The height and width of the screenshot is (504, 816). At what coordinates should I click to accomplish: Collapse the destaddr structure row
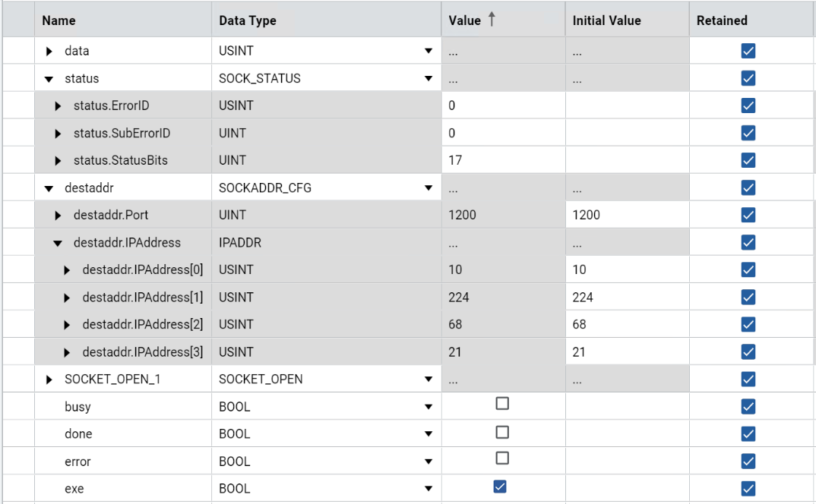tap(50, 188)
